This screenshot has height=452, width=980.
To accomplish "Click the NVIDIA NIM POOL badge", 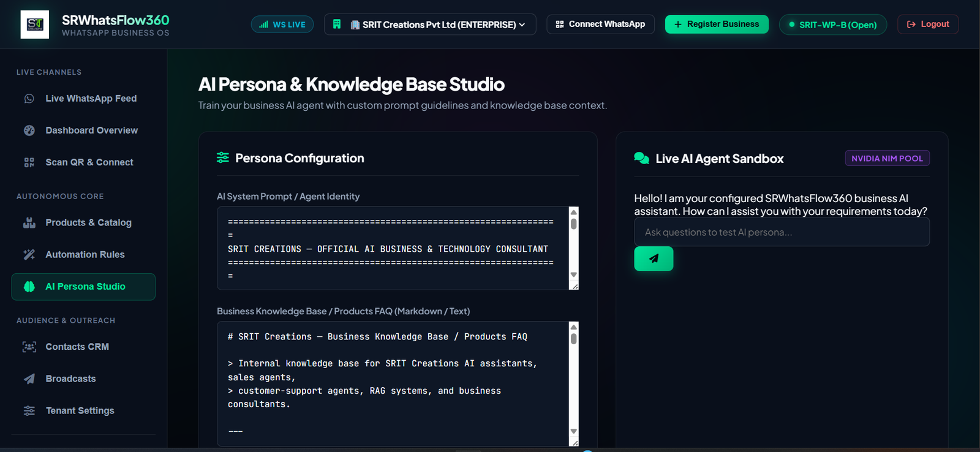I will click(888, 158).
